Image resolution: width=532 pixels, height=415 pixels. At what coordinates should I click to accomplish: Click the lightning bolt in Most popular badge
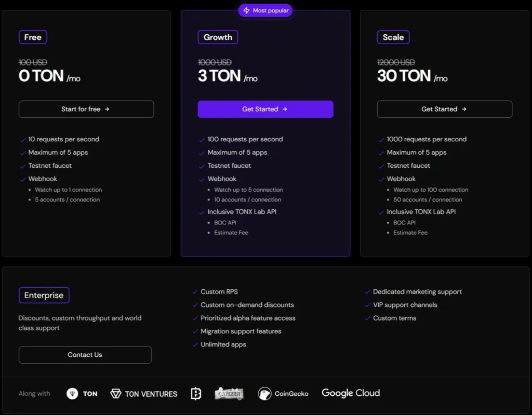coord(246,10)
